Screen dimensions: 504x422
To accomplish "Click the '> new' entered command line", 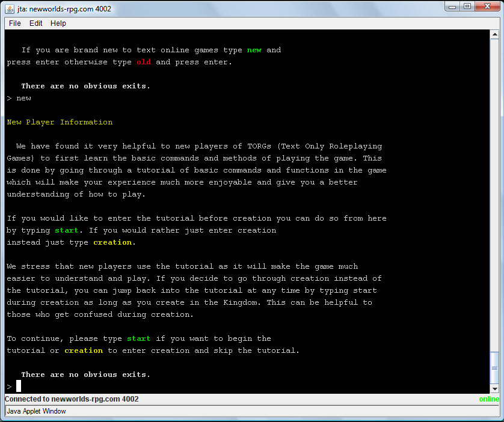I will click(19, 98).
